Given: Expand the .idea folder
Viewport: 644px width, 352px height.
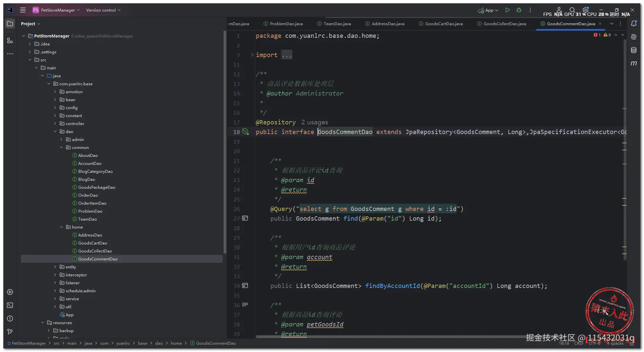Looking at the screenshot, I should (x=30, y=44).
